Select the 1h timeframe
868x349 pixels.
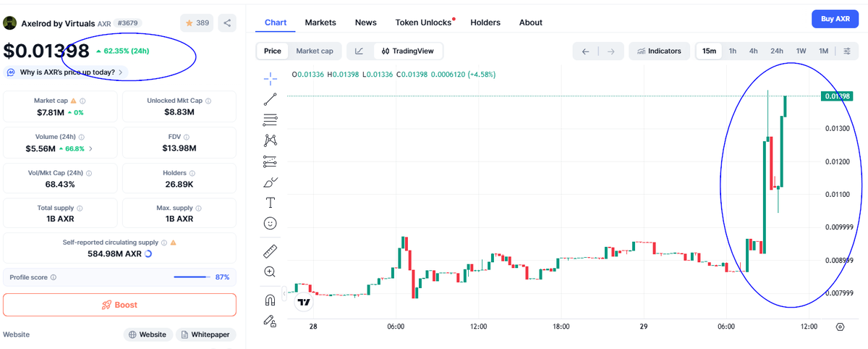click(x=733, y=51)
